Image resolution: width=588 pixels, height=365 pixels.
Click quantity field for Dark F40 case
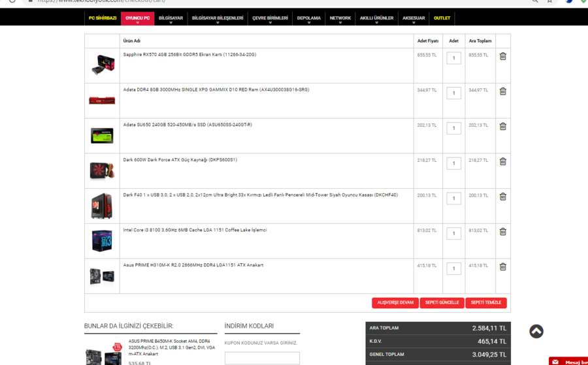coord(454,198)
